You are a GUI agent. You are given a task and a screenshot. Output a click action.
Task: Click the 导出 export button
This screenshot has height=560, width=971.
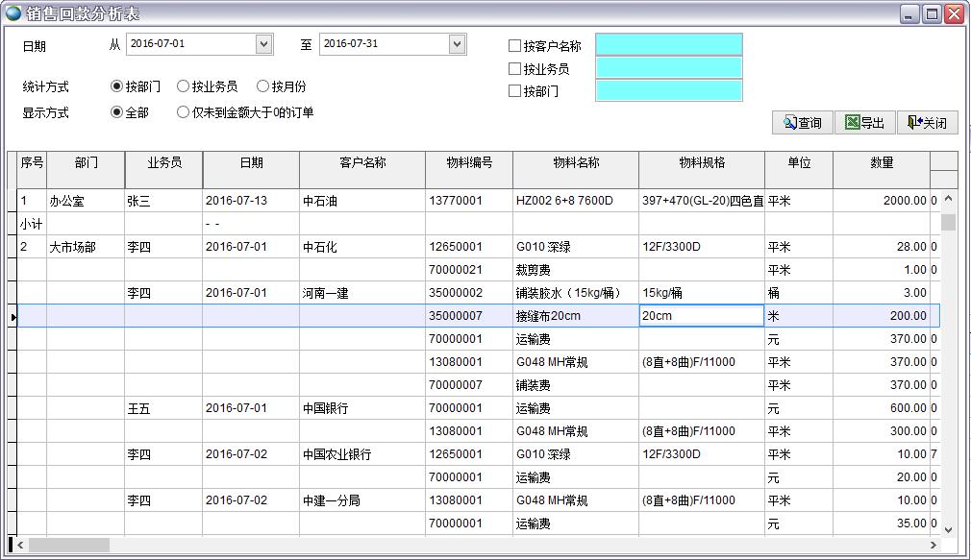click(x=864, y=122)
